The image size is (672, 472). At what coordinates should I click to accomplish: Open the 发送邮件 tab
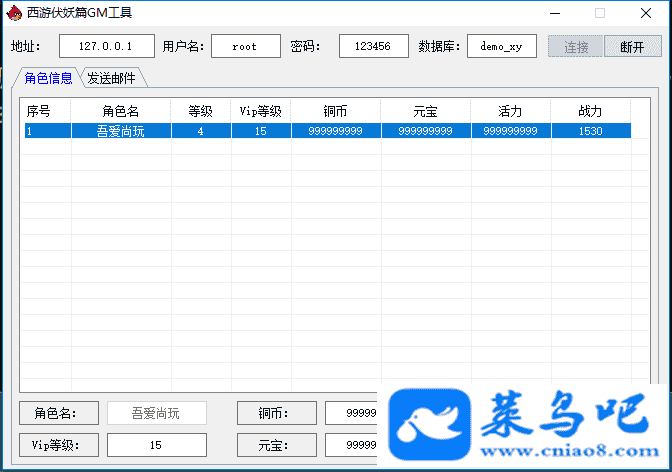coord(111,78)
